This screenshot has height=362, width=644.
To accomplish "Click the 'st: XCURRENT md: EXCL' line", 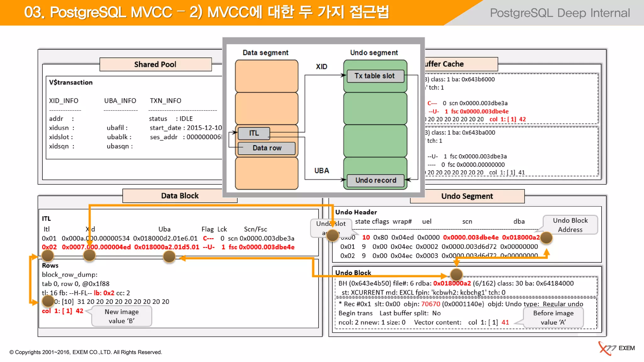I will (424, 292).
